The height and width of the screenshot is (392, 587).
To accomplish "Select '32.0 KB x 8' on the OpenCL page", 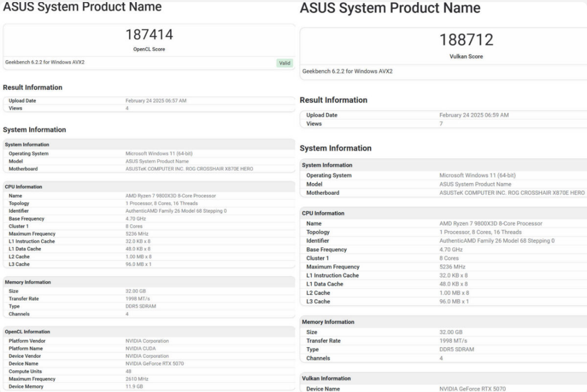I will (x=138, y=241).
